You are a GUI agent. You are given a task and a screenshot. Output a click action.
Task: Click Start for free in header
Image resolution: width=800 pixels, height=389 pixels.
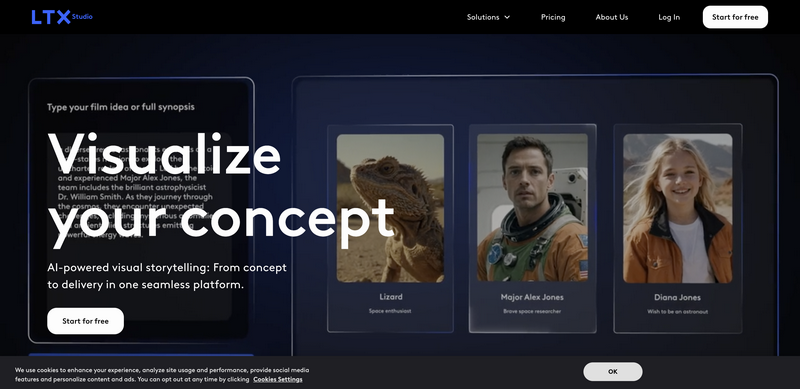tap(735, 17)
